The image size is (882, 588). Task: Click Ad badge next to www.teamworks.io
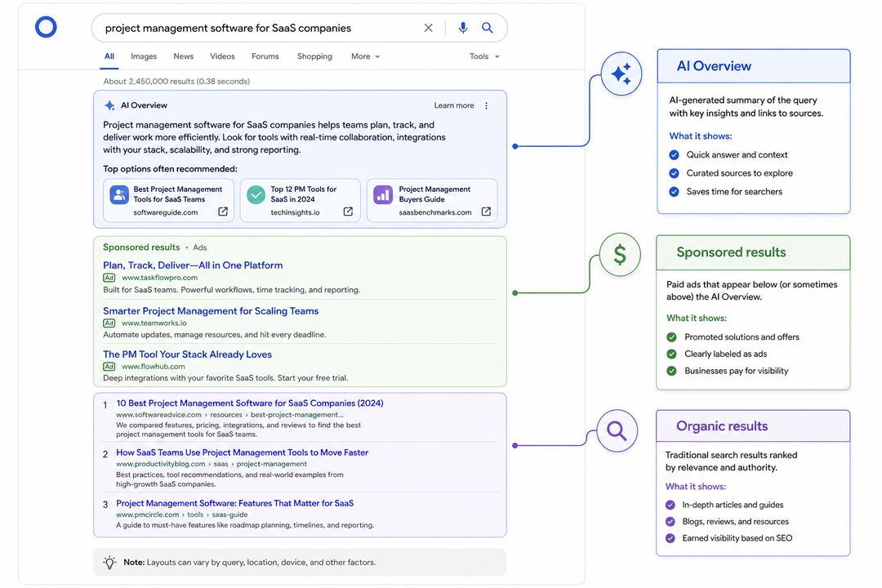point(109,323)
